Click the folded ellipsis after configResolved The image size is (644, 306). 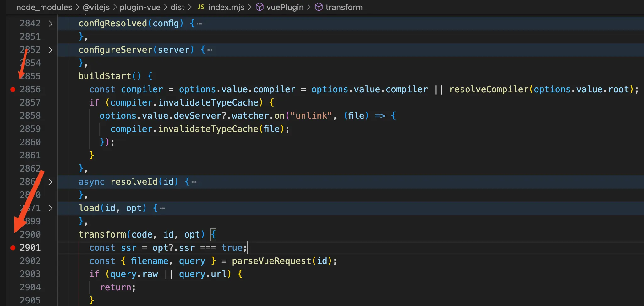(x=199, y=24)
